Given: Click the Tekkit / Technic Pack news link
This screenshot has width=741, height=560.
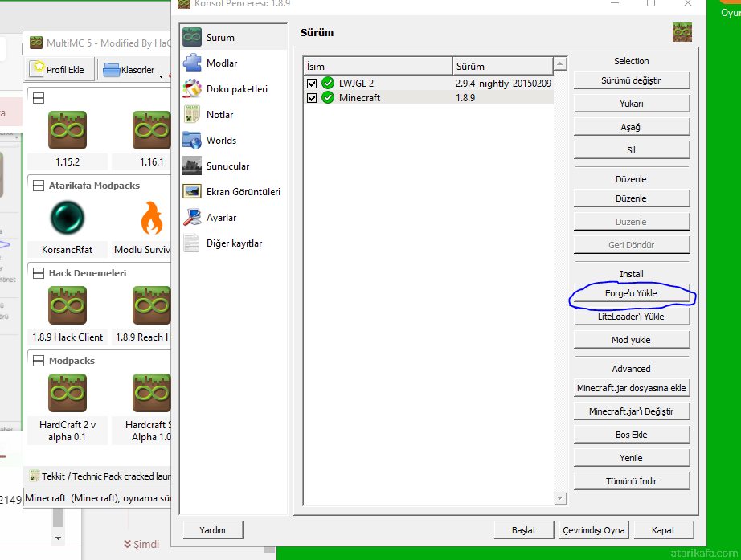Looking at the screenshot, I should [x=106, y=476].
